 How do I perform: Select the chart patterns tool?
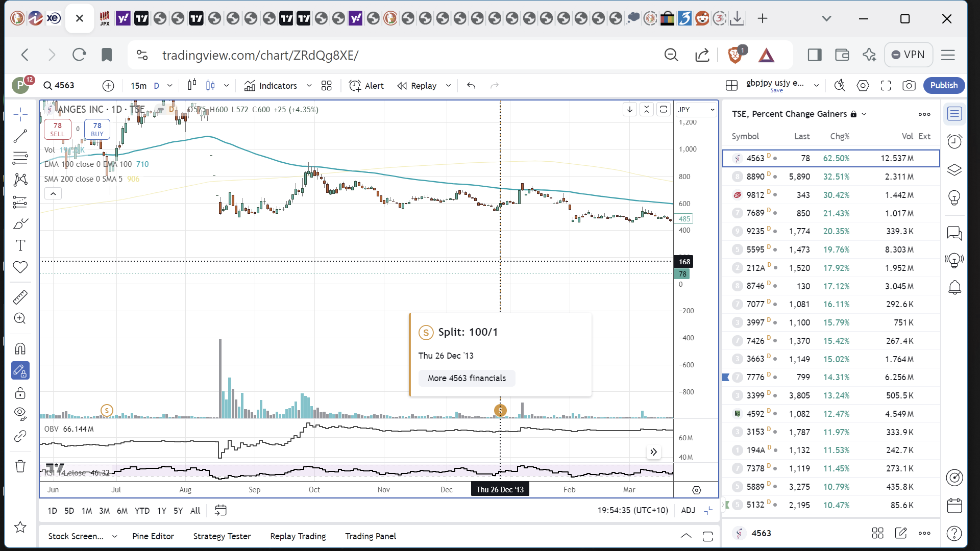click(x=20, y=180)
